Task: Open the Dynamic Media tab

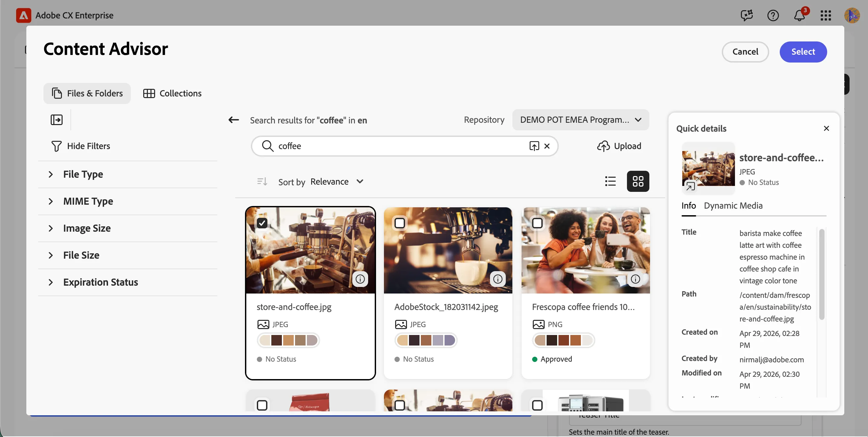Action: [x=733, y=205]
